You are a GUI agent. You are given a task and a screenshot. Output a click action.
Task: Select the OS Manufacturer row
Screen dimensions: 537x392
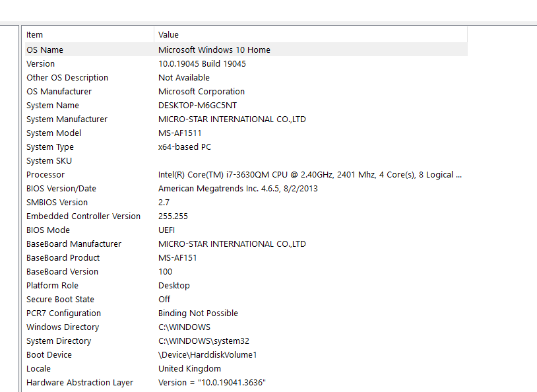[x=246, y=92]
